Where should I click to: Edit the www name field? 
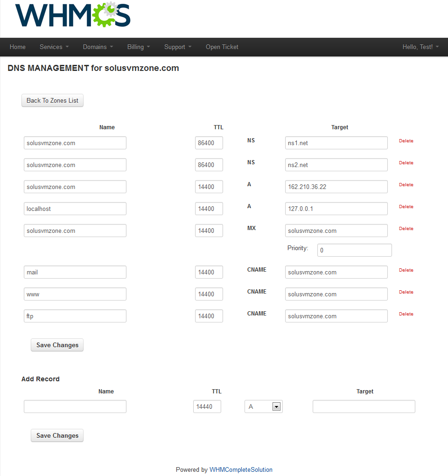point(75,294)
